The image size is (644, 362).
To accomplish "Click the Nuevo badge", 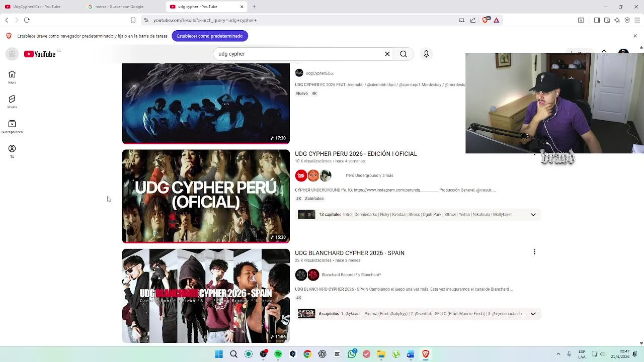I will [302, 94].
